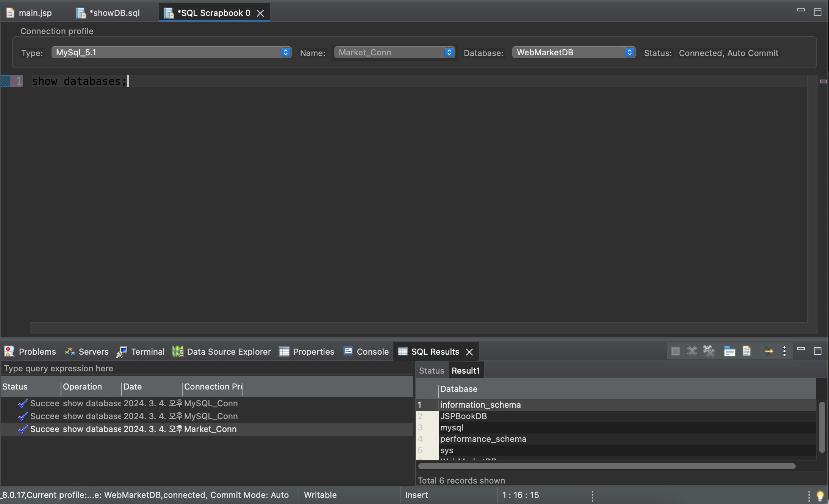Switch to the Status tab beside Result1
Screen dimensions: 829x504
(x=431, y=371)
